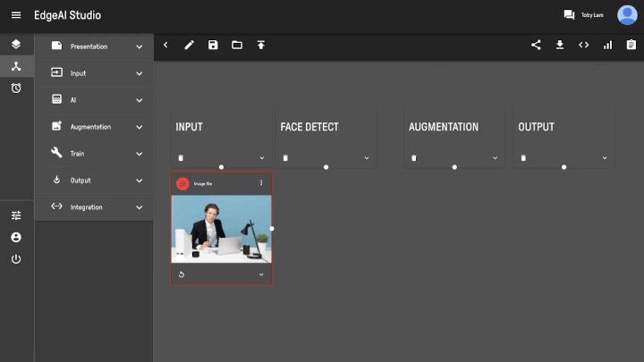Screen dimensions: 644x362
Task: Click the reload icon on Image file card
Action: pyautogui.click(x=181, y=274)
